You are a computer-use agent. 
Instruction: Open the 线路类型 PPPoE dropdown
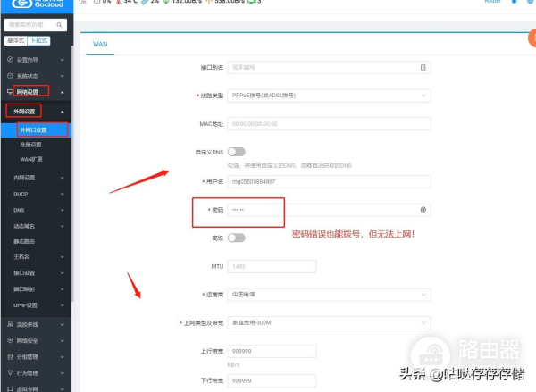329,96
